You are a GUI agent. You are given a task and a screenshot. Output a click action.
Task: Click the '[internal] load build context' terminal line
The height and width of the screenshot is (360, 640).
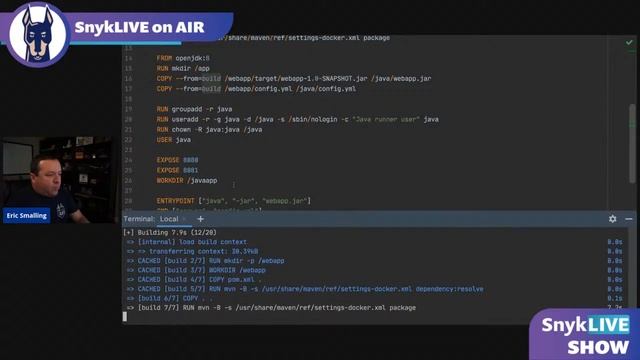coord(187,242)
